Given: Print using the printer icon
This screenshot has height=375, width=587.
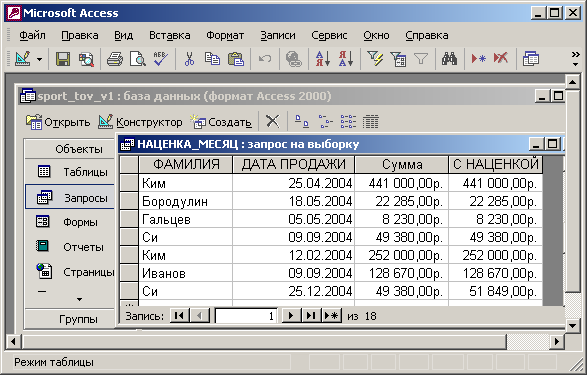Looking at the screenshot, I should pyautogui.click(x=115, y=59).
